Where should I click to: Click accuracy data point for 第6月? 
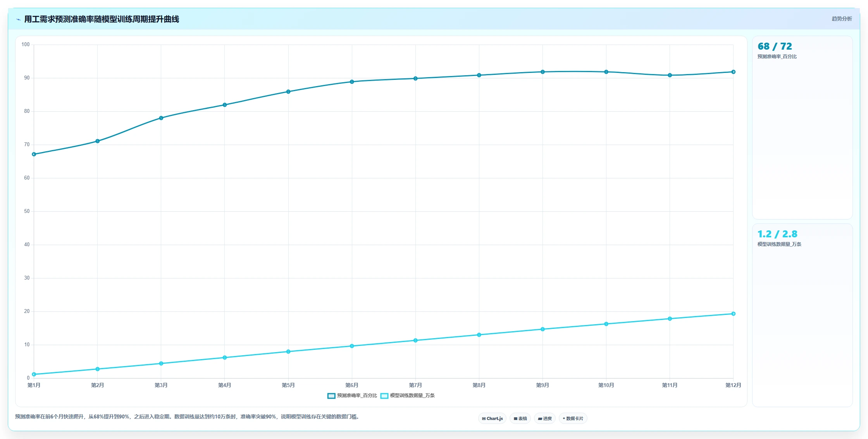(352, 82)
